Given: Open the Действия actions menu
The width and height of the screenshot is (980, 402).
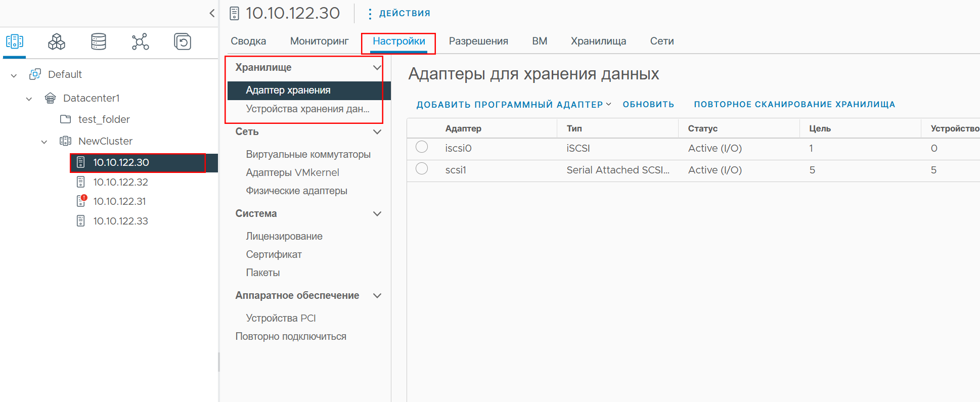Looking at the screenshot, I should coord(399,13).
